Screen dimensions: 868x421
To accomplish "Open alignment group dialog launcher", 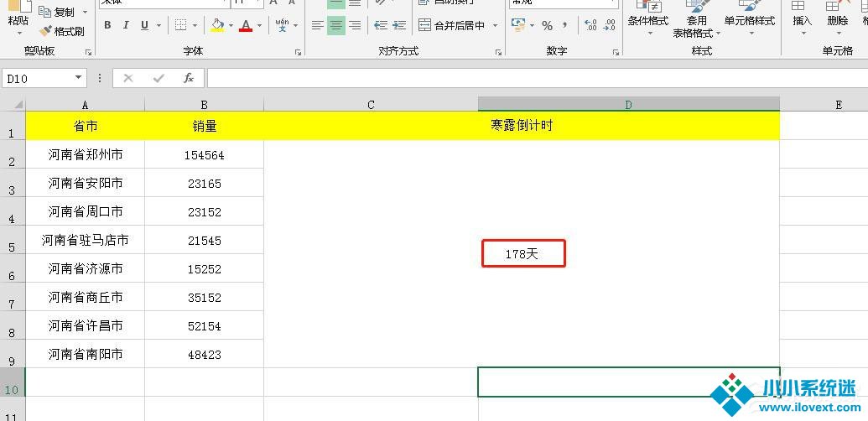I will coord(499,52).
